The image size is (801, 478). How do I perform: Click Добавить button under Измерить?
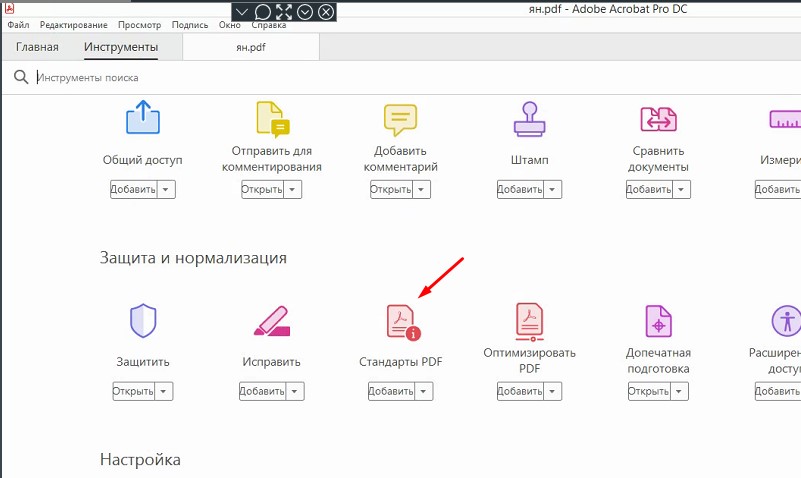(x=778, y=189)
